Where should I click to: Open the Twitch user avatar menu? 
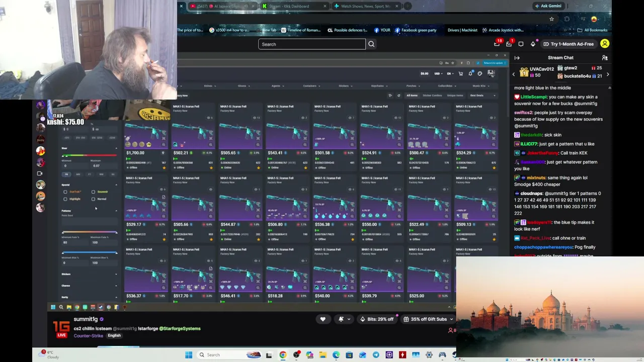click(x=605, y=44)
